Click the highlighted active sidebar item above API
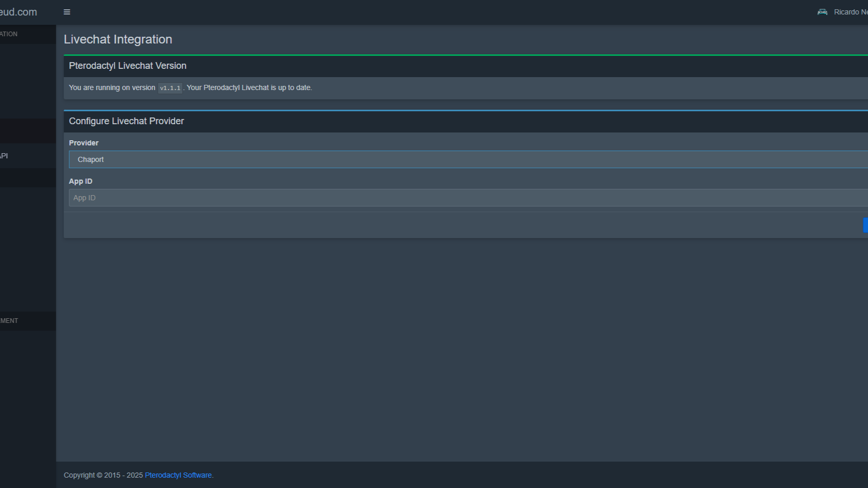Image resolution: width=868 pixels, height=488 pixels. (x=27, y=131)
